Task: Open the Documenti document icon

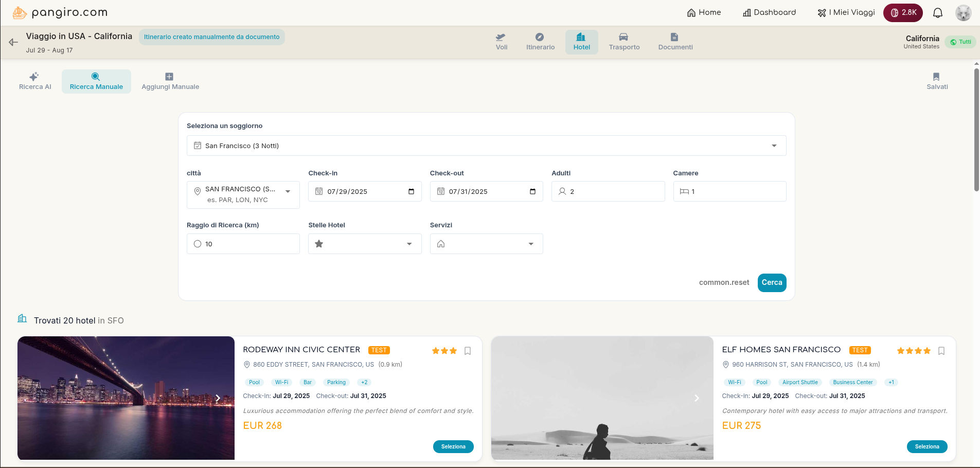Action: click(674, 37)
